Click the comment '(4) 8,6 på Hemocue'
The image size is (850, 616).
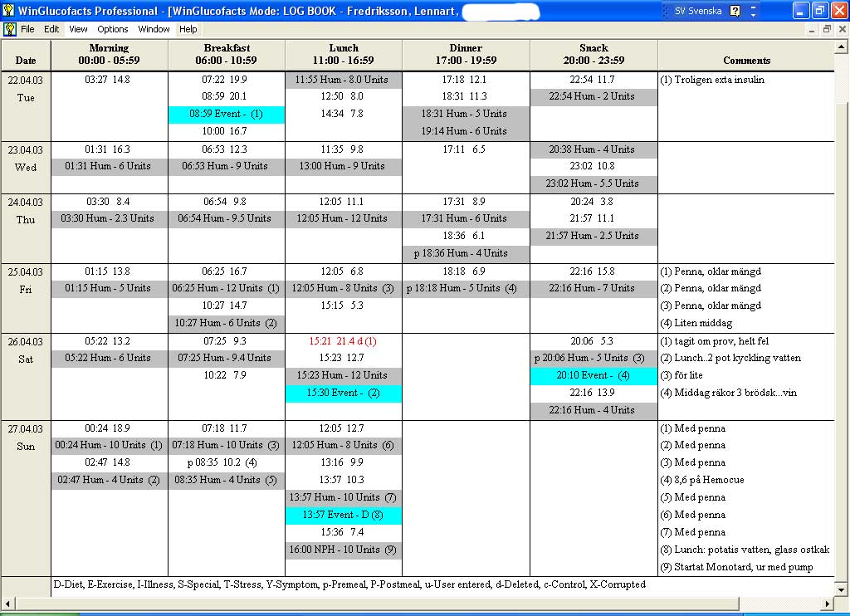pos(702,481)
